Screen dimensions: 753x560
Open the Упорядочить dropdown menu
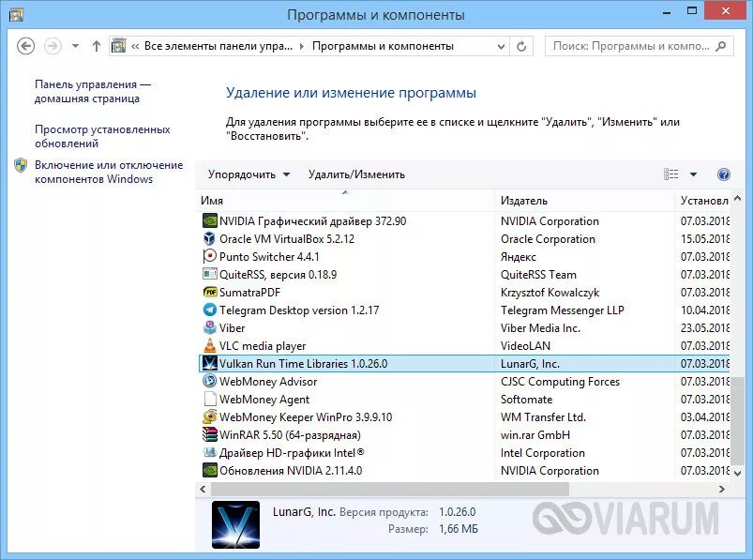[x=248, y=174]
